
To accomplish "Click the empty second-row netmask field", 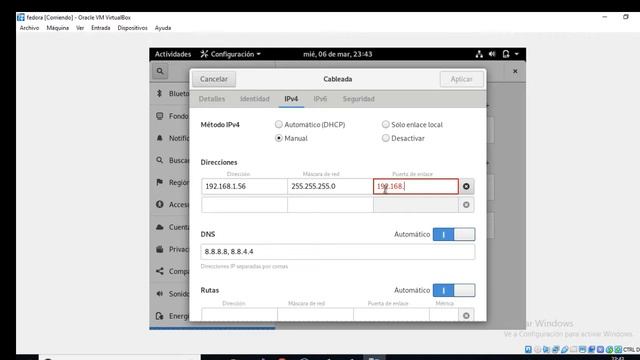I will 330,205.
